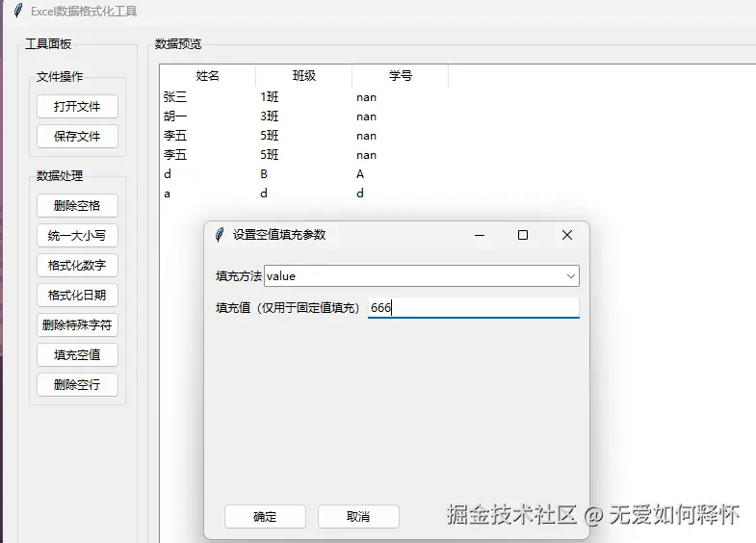Click cell A in the 学号 column
The image size is (756, 543).
pos(360,174)
